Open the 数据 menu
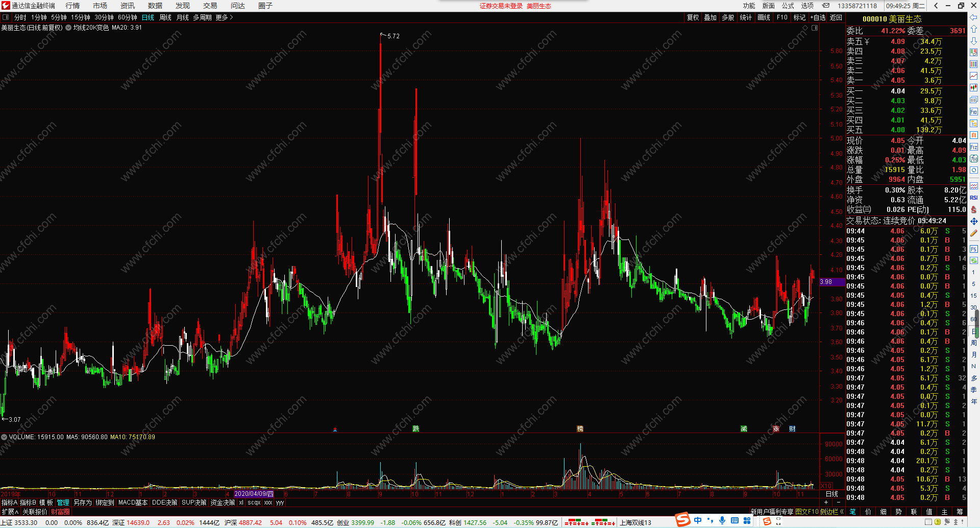This screenshot has width=980, height=528. click(x=155, y=6)
